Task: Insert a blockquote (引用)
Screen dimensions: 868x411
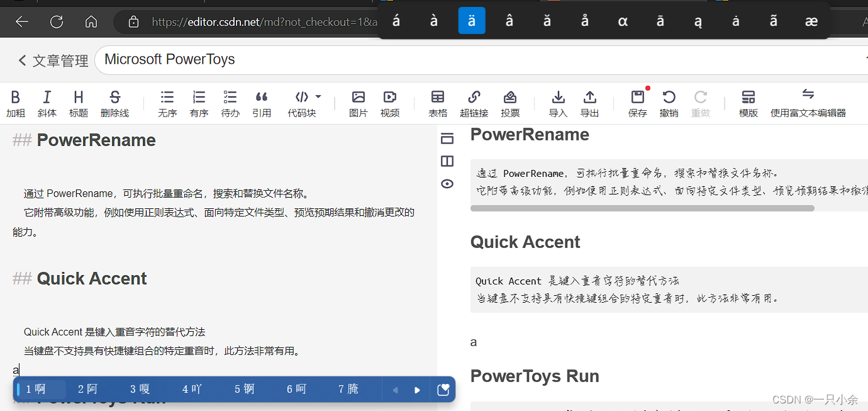Action: [262, 104]
